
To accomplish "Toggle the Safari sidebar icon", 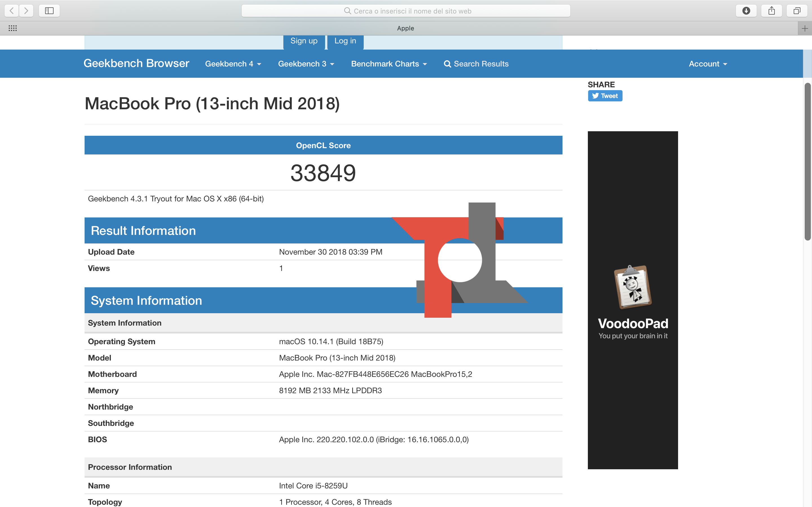I will click(49, 11).
